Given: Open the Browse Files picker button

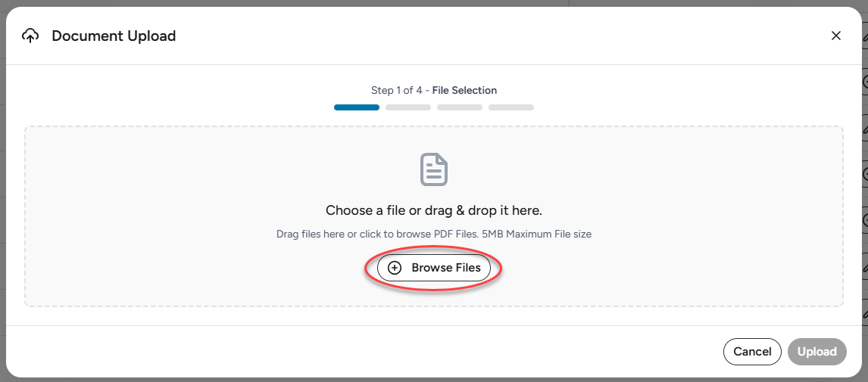Looking at the screenshot, I should coord(433,268).
